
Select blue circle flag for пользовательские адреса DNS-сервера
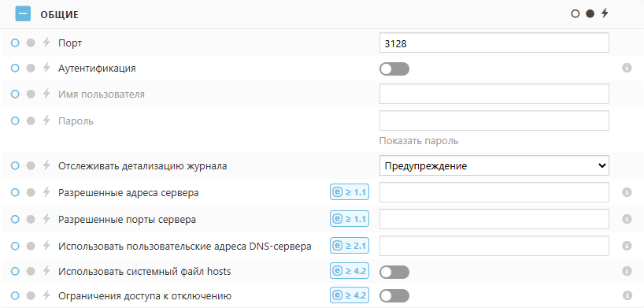pos(15,246)
